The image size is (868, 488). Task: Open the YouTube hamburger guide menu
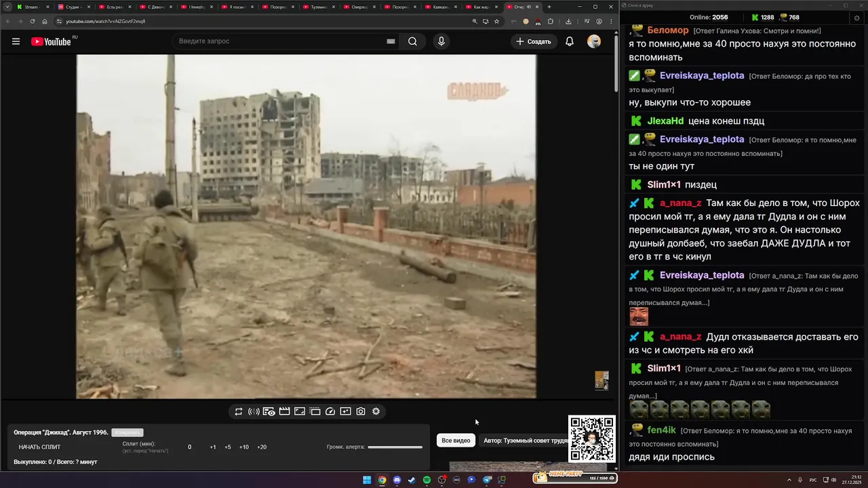coord(16,41)
